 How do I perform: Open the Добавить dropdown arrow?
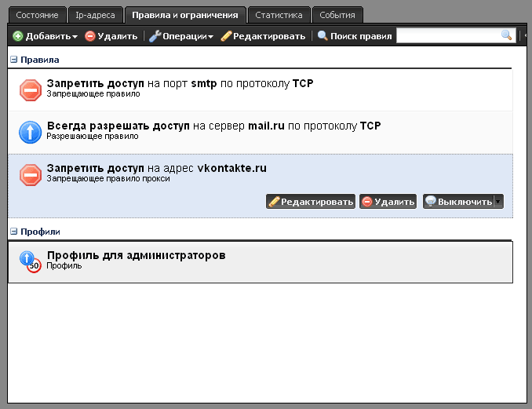click(x=75, y=37)
